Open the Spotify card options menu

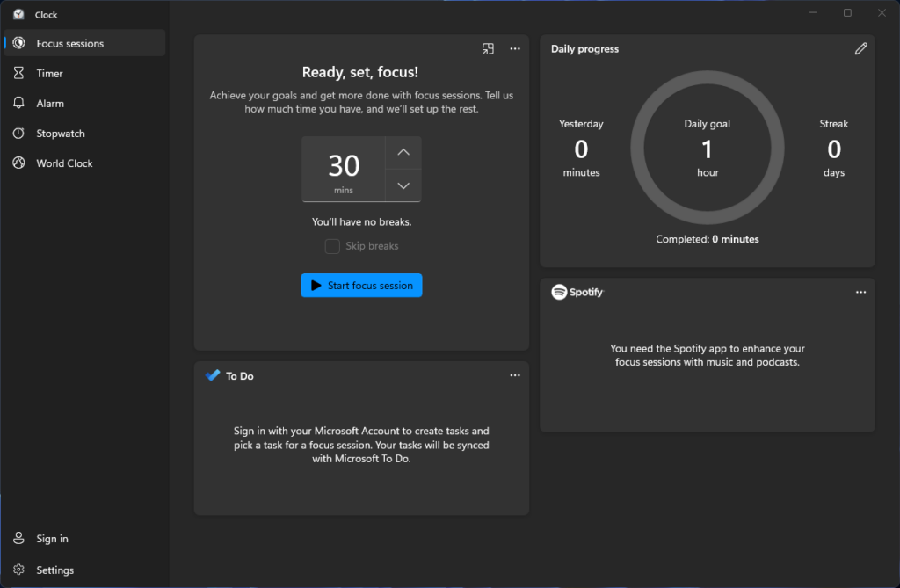(x=860, y=292)
